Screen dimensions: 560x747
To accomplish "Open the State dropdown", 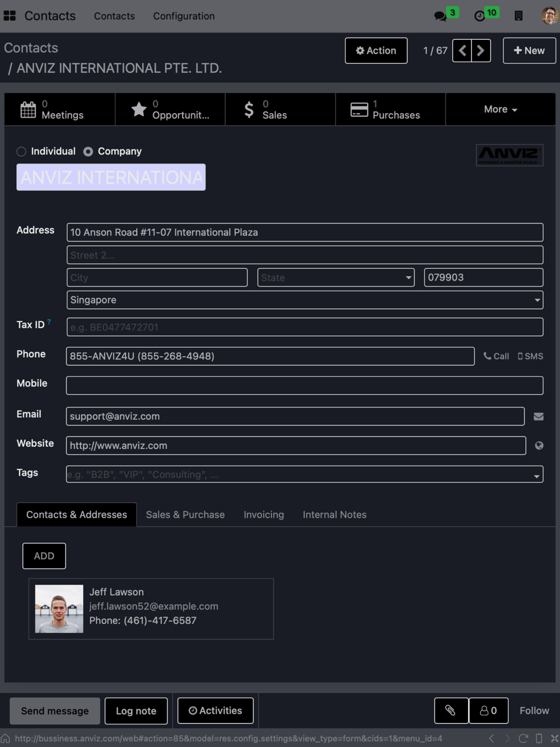I will (x=336, y=278).
